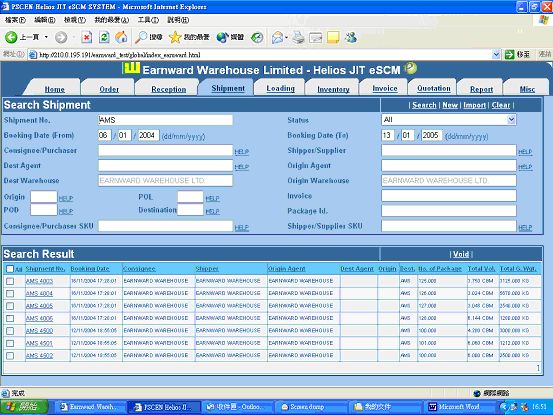
Task: Tick the All checkbox in results header
Action: (10, 269)
